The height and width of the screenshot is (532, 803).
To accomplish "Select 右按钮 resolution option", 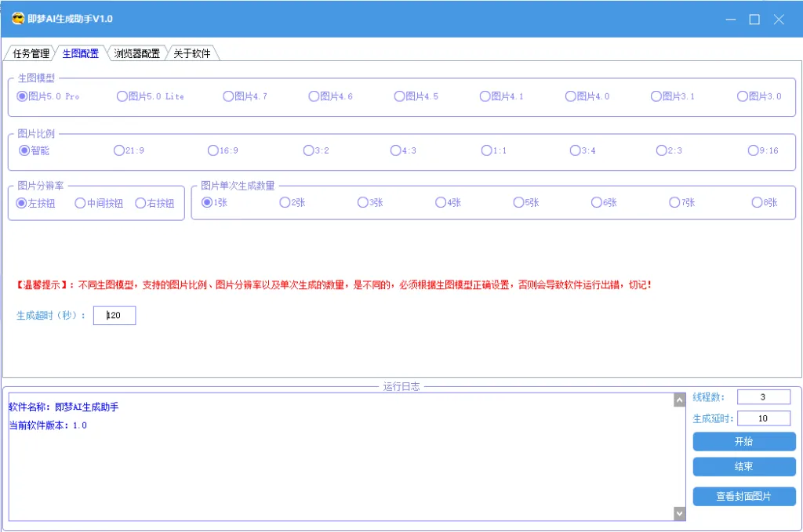I will click(x=154, y=203).
